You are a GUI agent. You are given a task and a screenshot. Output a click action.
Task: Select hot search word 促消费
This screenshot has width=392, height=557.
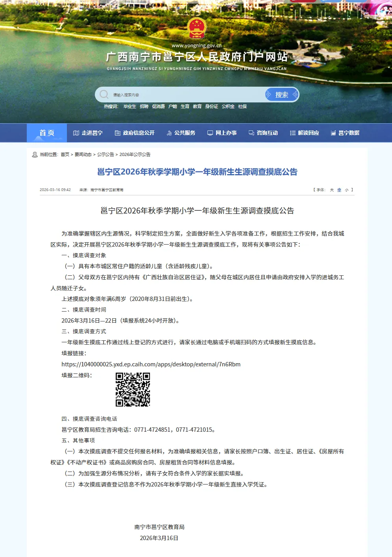(x=159, y=106)
